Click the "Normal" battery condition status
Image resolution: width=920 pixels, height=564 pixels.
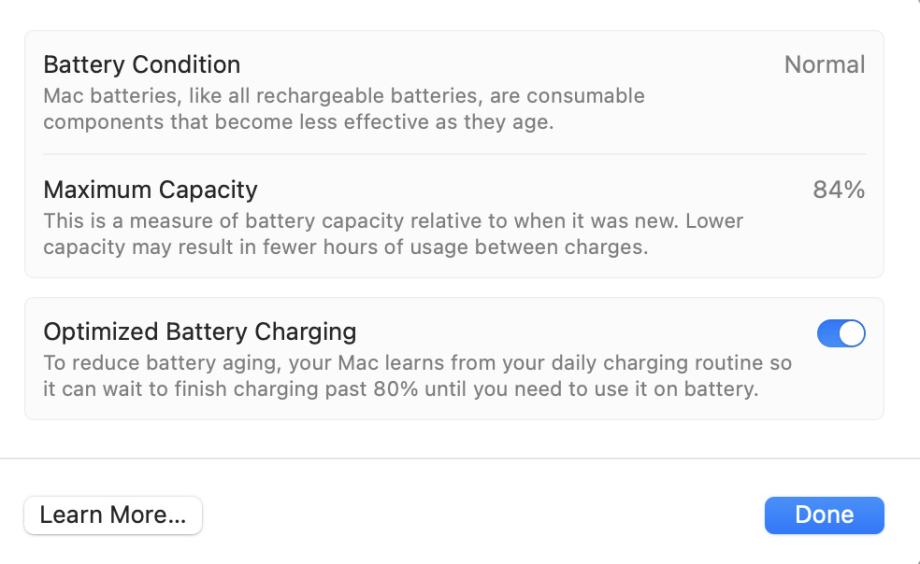click(824, 65)
